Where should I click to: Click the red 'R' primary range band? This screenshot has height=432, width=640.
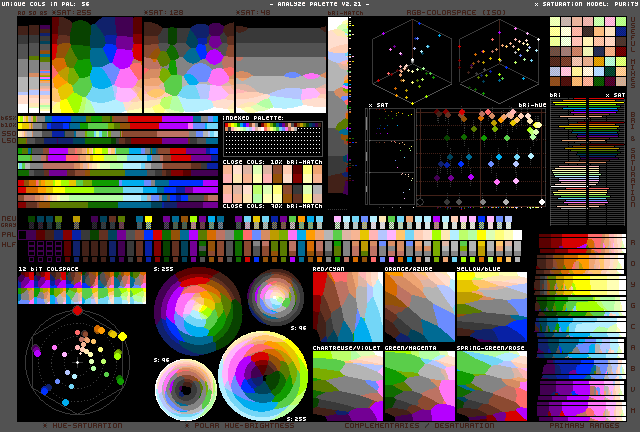pos(581,243)
